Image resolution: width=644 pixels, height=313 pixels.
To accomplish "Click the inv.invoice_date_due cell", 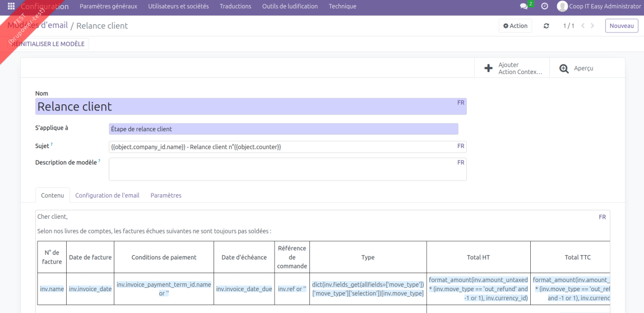I will coord(244,289).
